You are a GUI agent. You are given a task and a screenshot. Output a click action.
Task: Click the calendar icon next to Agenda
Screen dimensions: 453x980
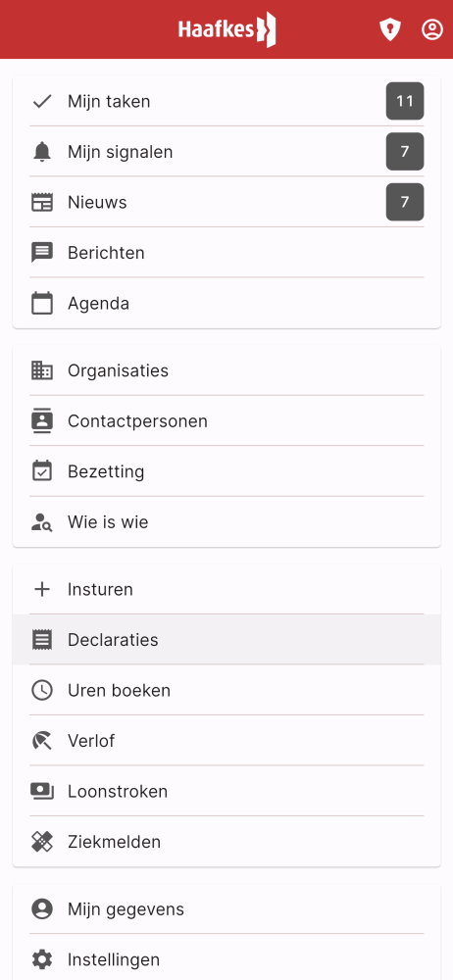[x=42, y=303]
